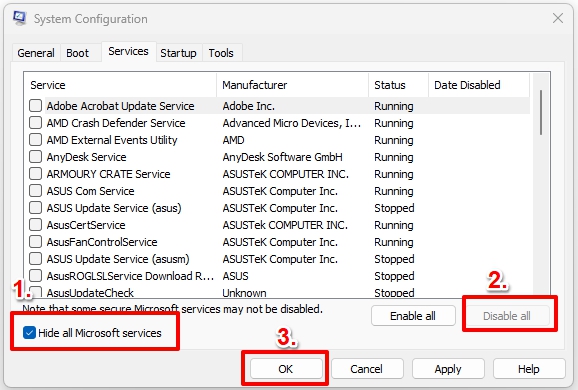This screenshot has height=390, width=578.
Task: Tick the AnyDesk Service checkbox
Action: click(x=35, y=157)
